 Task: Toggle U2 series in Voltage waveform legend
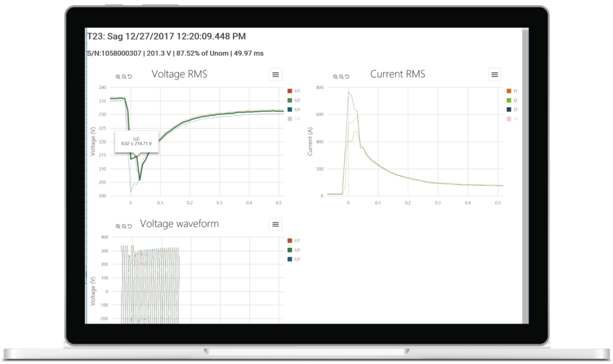[x=293, y=250]
